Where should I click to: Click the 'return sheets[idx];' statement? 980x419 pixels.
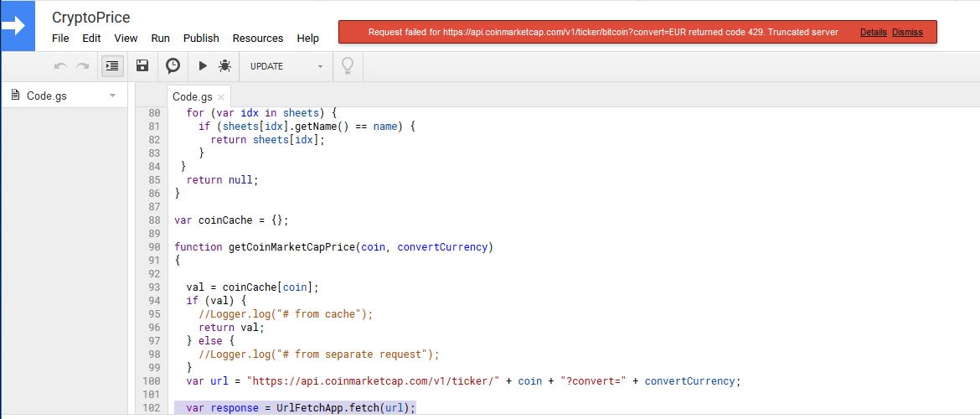(x=268, y=139)
